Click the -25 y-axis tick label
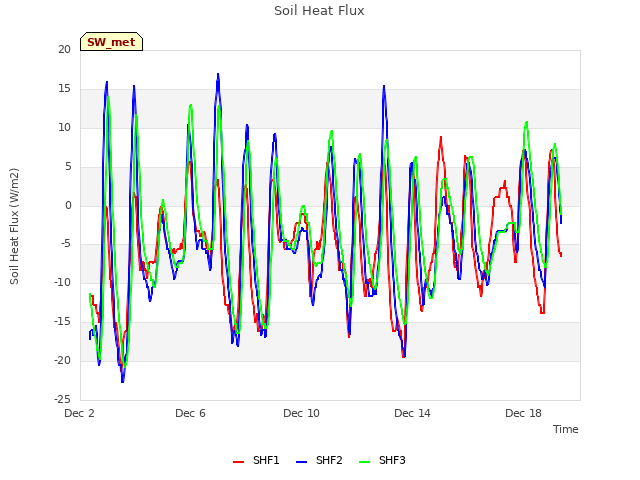This screenshot has height=480, width=640. click(63, 399)
